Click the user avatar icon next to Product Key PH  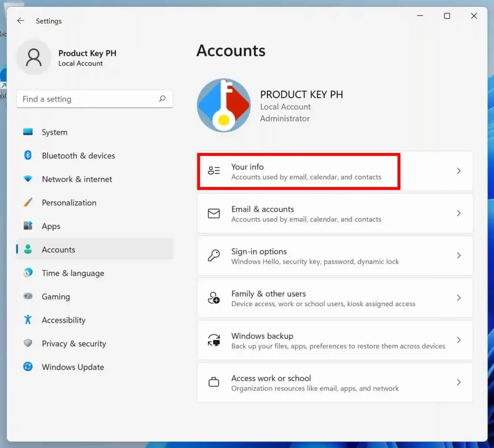point(34,57)
